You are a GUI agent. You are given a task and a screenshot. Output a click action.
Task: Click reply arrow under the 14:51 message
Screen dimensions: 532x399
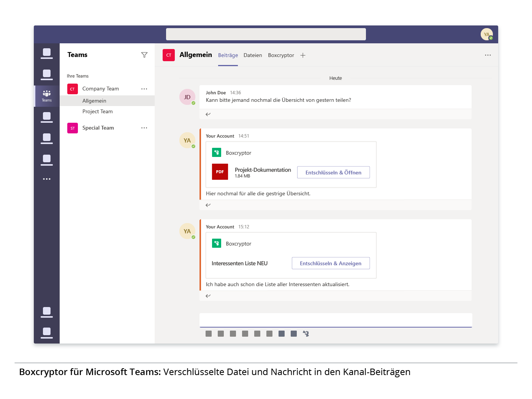[x=208, y=205]
